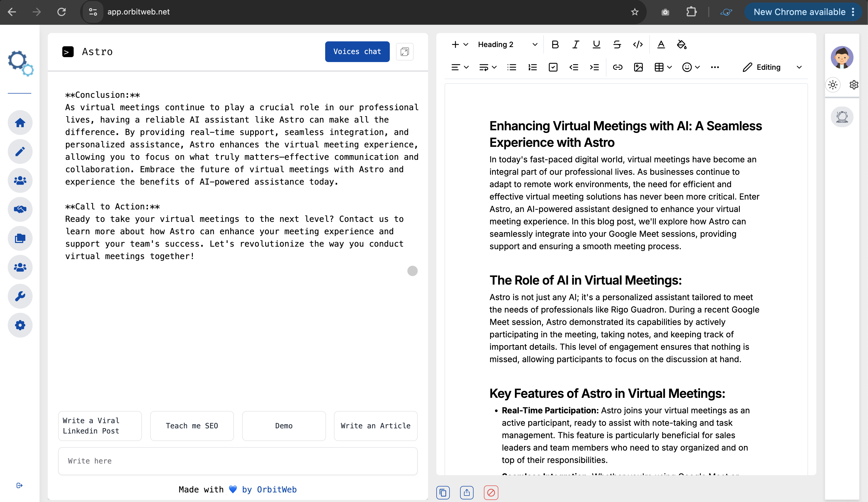868x502 pixels.
Task: Increase indent in the editor toolbar
Action: (594, 67)
